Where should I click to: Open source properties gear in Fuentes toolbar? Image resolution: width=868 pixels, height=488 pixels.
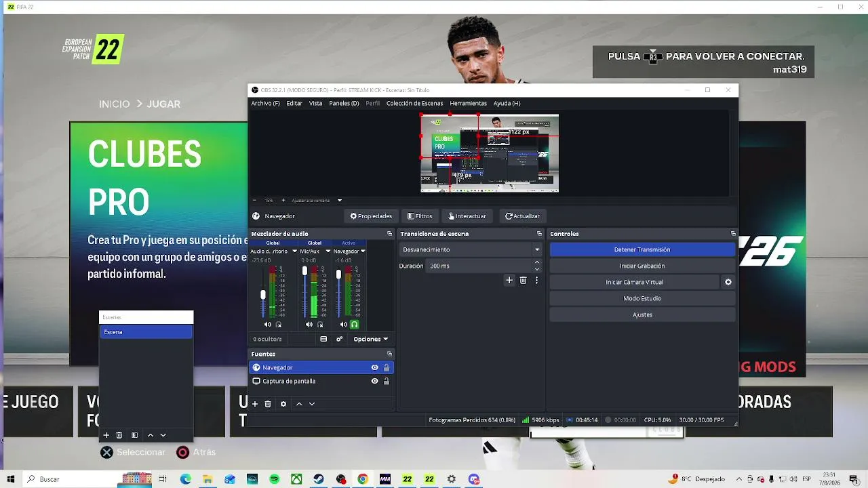click(x=283, y=404)
